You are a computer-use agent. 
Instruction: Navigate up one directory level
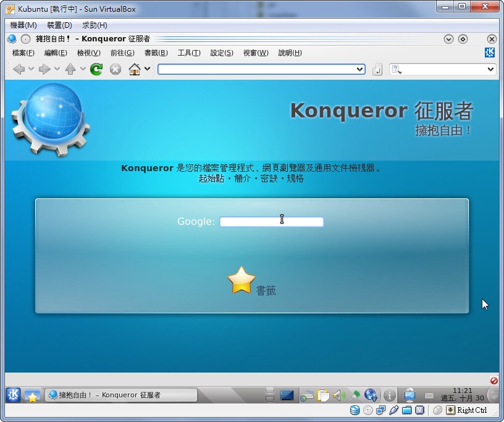(70, 69)
